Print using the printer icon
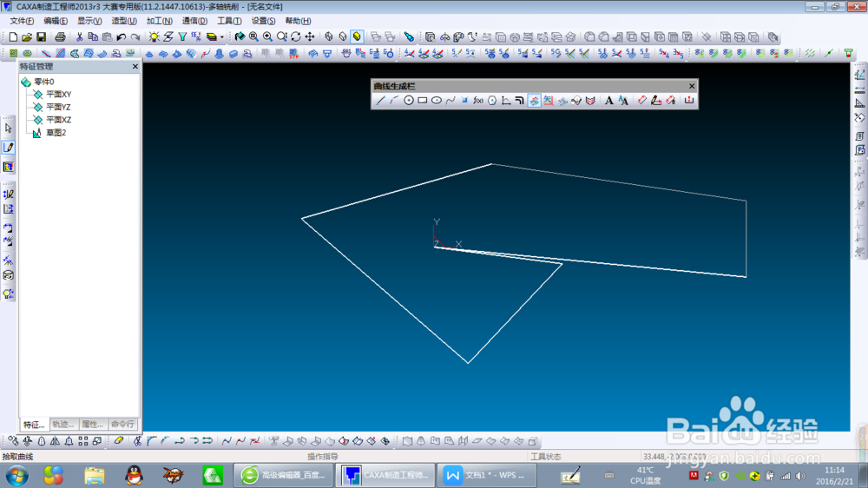 pyautogui.click(x=60, y=37)
